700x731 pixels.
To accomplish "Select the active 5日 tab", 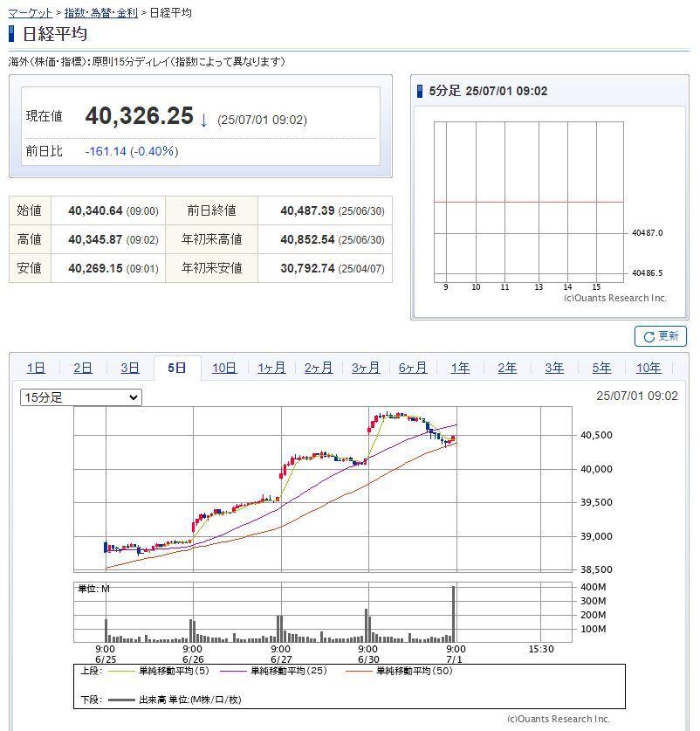I will [x=177, y=368].
